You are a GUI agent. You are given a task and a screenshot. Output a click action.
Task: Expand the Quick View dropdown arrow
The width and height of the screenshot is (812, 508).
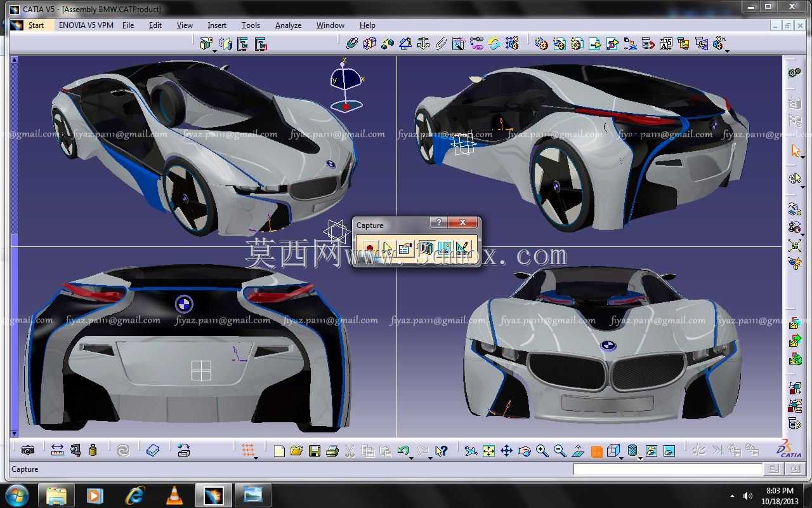pos(621,457)
